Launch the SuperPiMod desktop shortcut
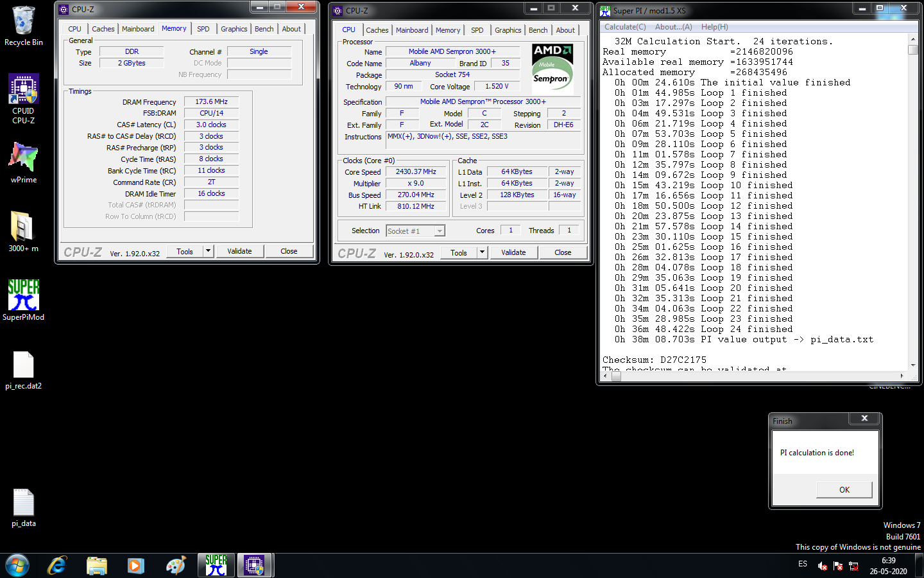This screenshot has height=578, width=924. (x=24, y=300)
